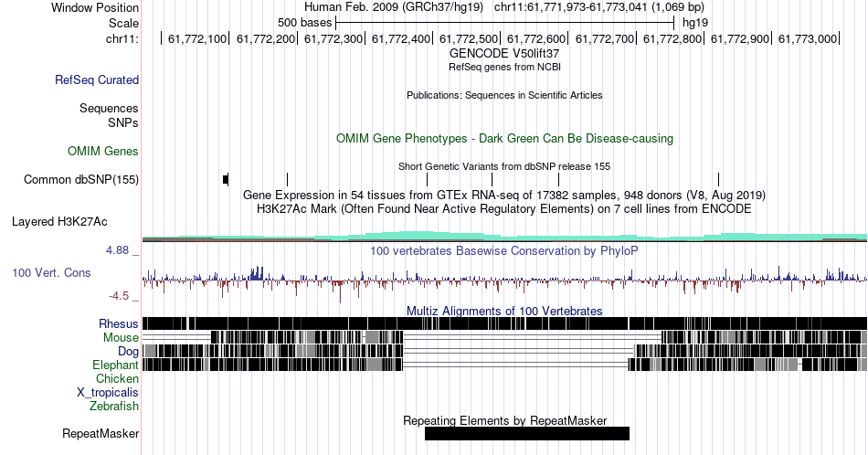
Task: Click the Elephant alignment row label
Action: click(x=115, y=365)
